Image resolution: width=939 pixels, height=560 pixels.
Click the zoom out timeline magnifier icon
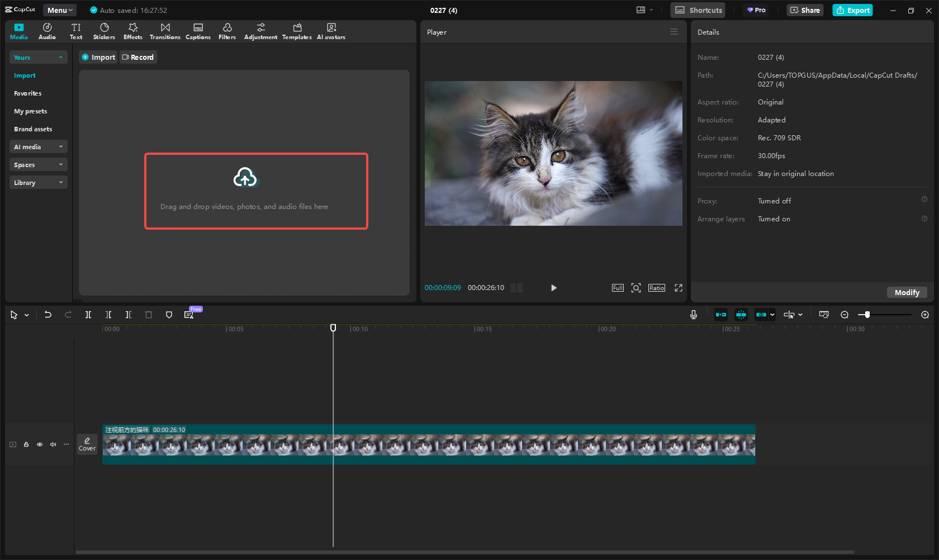pyautogui.click(x=845, y=315)
